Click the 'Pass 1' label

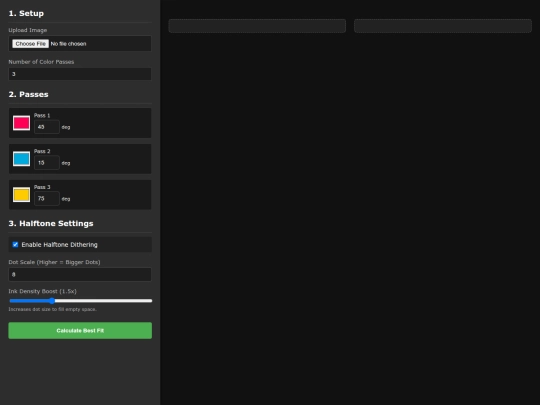point(42,115)
